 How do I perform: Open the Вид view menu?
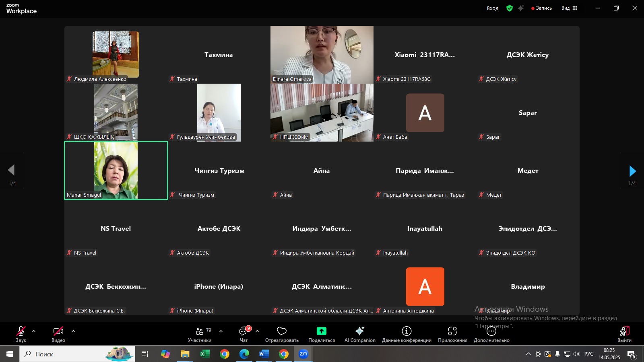coord(569,8)
